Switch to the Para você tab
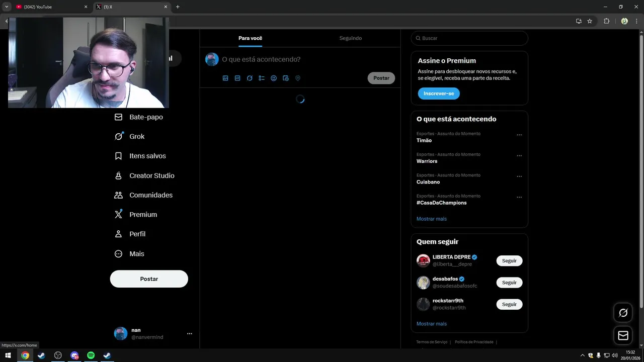This screenshot has height=362, width=644. [250, 38]
